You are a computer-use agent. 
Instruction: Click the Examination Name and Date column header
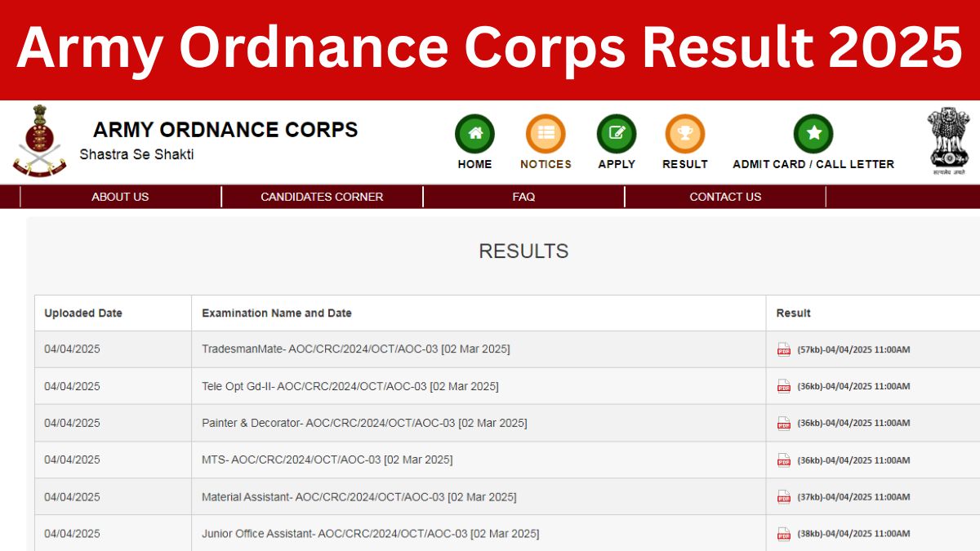[277, 313]
